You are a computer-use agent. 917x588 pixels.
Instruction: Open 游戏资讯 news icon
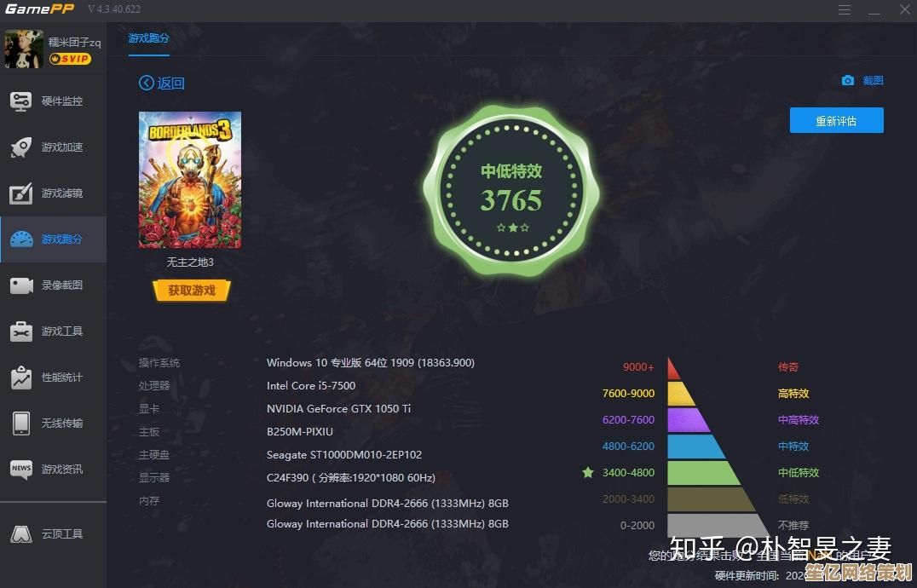[x=21, y=469]
